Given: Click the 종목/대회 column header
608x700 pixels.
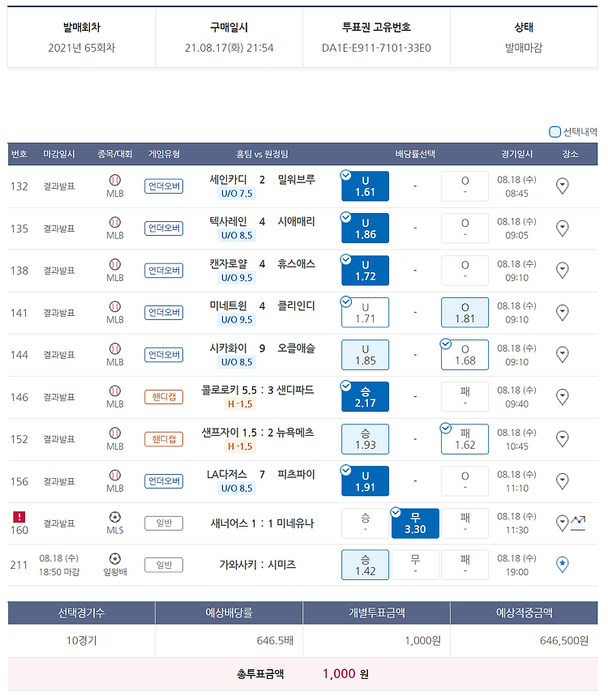Looking at the screenshot, I should (115, 154).
